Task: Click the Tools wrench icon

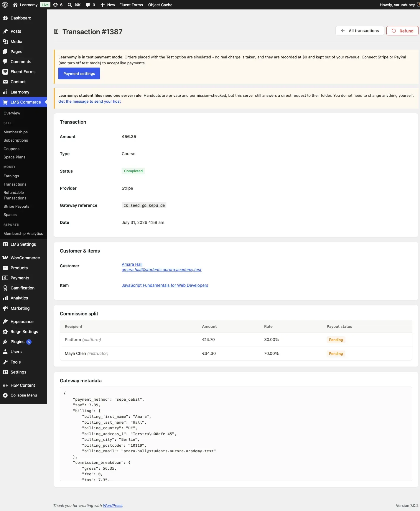Action: pyautogui.click(x=5, y=362)
